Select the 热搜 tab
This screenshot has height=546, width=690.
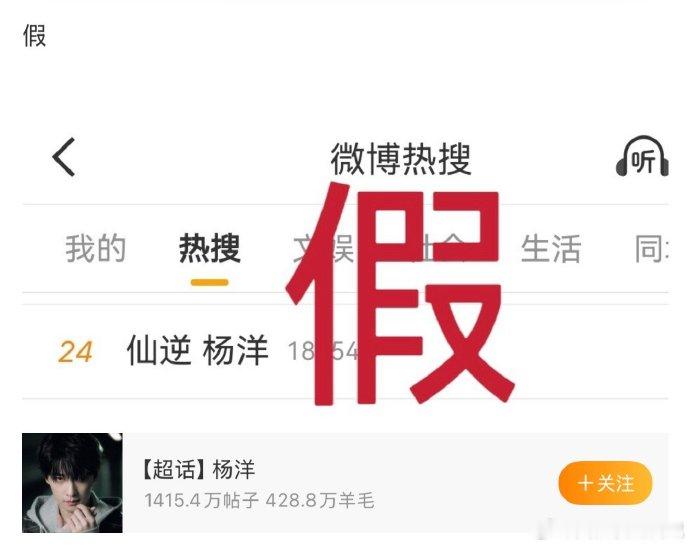pyautogui.click(x=209, y=249)
